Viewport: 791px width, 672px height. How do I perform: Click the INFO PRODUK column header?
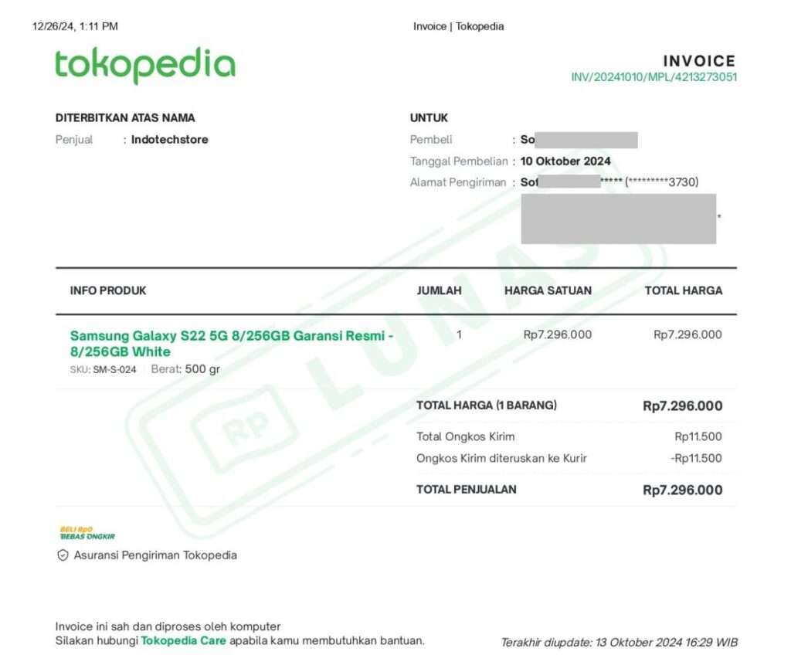pyautogui.click(x=107, y=291)
